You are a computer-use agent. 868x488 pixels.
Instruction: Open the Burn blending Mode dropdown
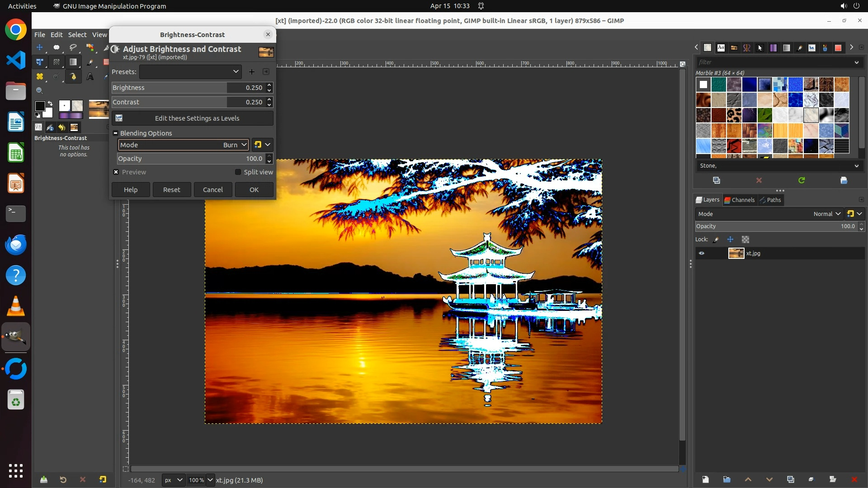point(183,145)
